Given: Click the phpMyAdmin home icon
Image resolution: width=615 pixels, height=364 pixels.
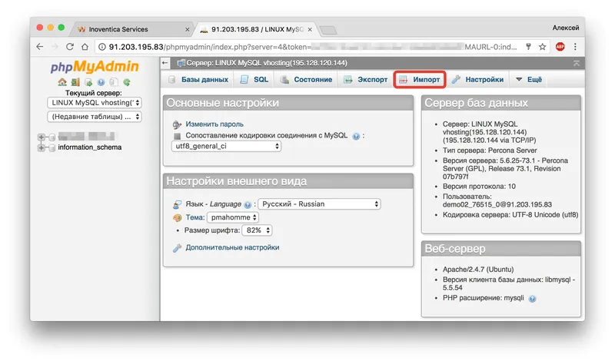Looking at the screenshot, I should pos(62,82).
